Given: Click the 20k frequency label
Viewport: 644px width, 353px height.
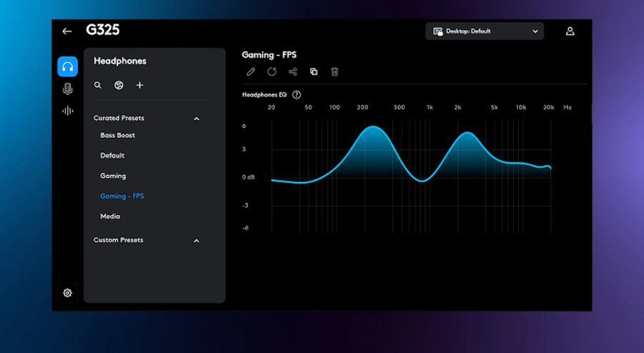Looking at the screenshot, I should click(549, 107).
